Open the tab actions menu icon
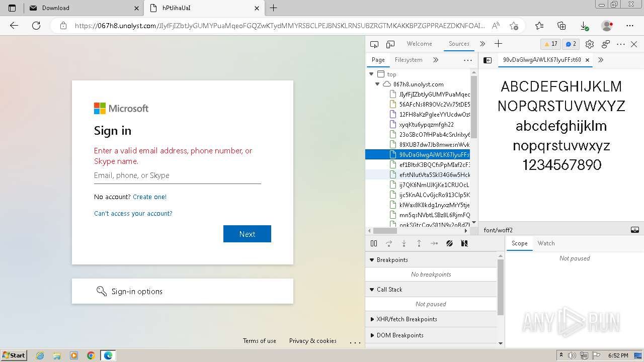This screenshot has width=644, height=362. pyautogui.click(x=12, y=8)
